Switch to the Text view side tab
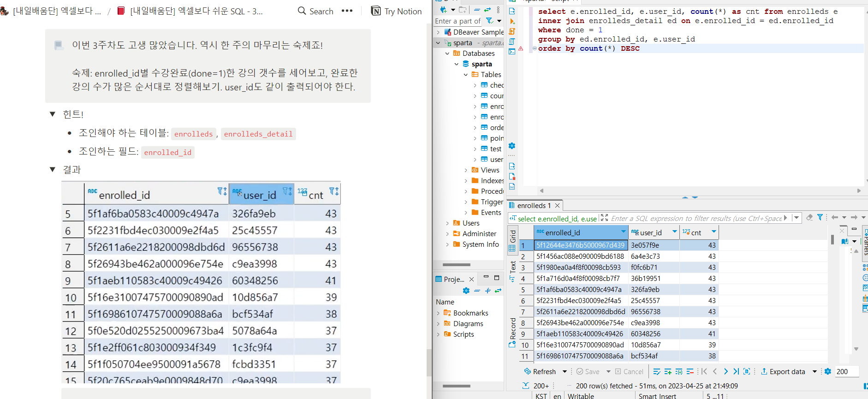The height and width of the screenshot is (399, 868). click(512, 271)
